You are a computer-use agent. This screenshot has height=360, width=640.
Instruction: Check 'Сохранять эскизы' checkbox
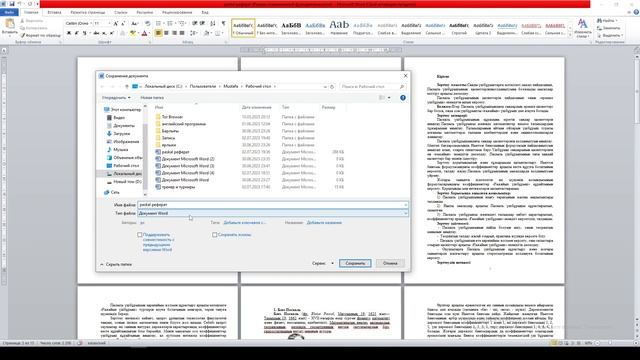[215, 235]
